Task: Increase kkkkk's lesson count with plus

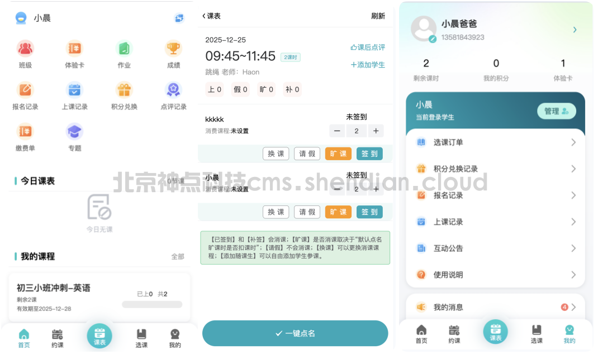Action: pyautogui.click(x=376, y=131)
